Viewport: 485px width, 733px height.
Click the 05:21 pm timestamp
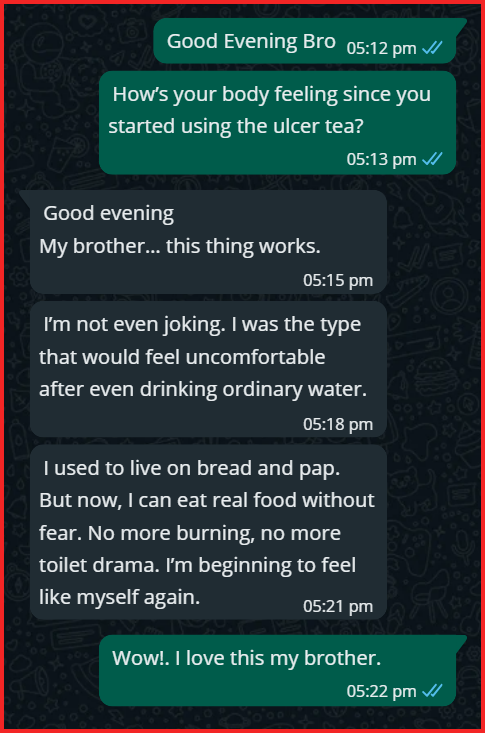click(x=338, y=606)
